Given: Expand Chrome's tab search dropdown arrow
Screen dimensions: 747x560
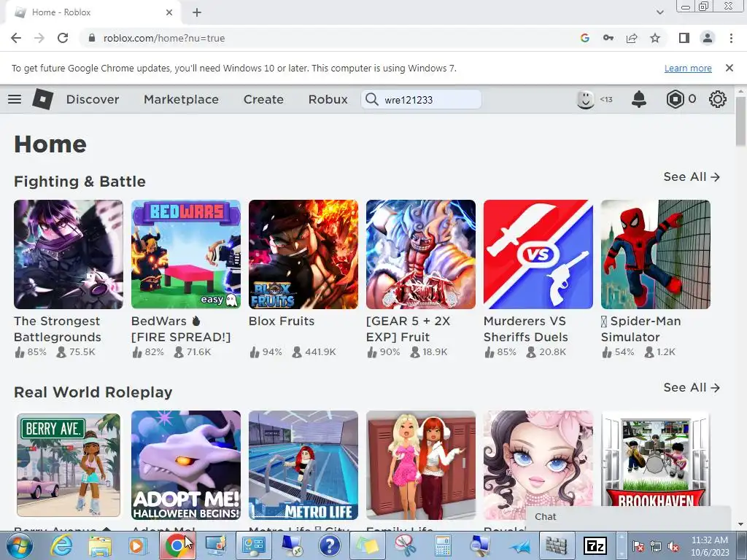Looking at the screenshot, I should tap(659, 12).
